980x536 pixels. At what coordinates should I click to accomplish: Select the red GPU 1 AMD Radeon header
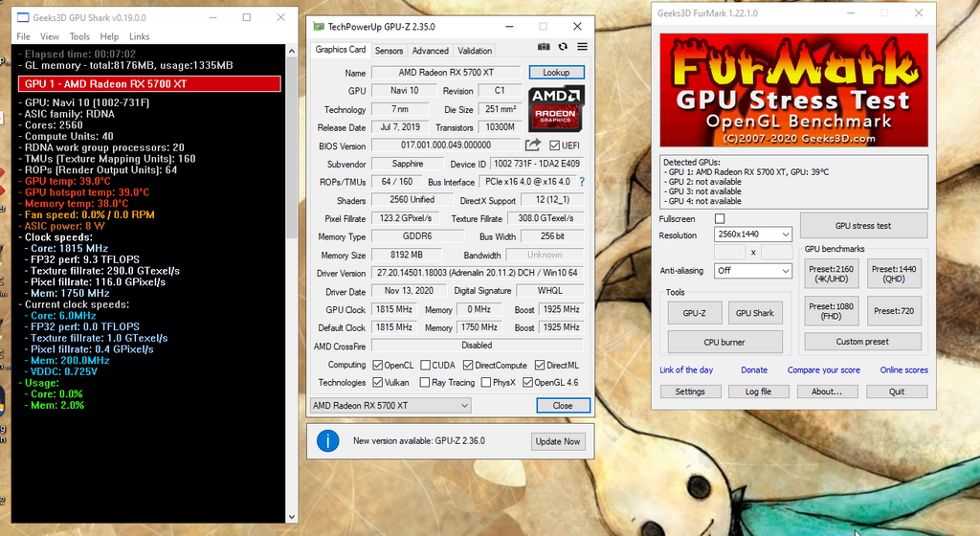coord(149,83)
